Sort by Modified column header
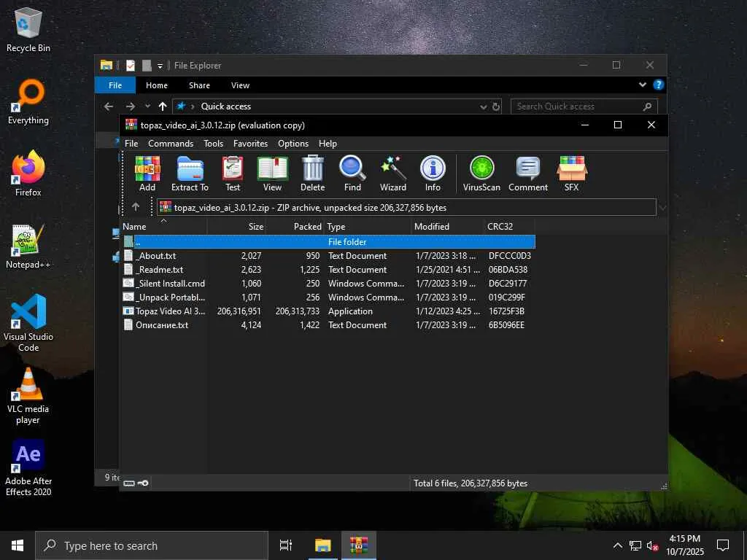This screenshot has height=560, width=747. point(447,227)
